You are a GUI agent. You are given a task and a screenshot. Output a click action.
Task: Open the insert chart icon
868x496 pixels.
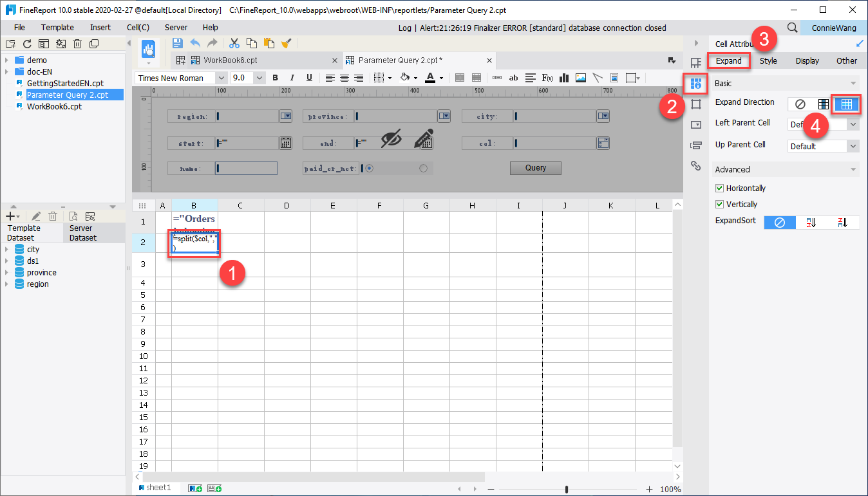point(563,77)
